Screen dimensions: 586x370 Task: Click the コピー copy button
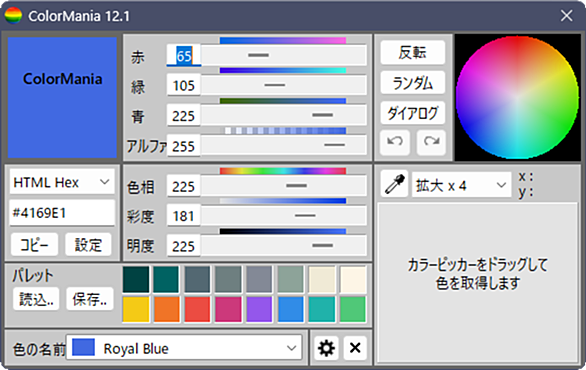[34, 245]
